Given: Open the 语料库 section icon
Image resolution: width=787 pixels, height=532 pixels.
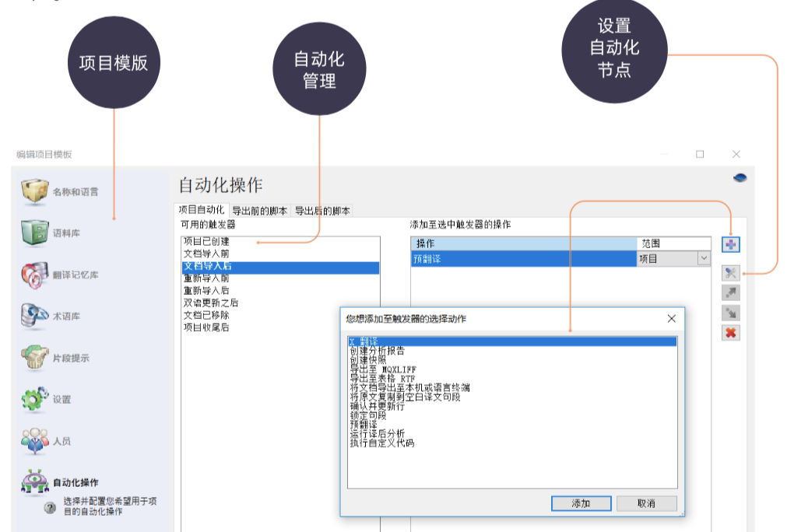Looking at the screenshot, I should coord(34,233).
